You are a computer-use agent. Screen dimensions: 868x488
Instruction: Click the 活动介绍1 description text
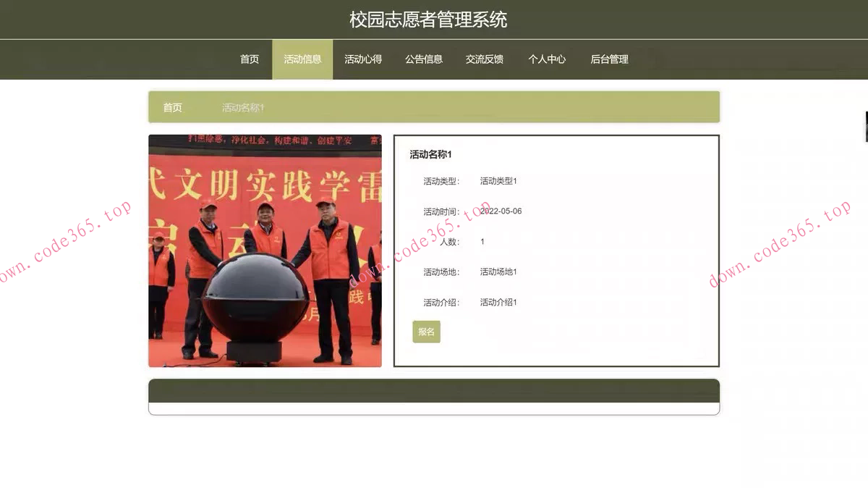click(x=498, y=302)
